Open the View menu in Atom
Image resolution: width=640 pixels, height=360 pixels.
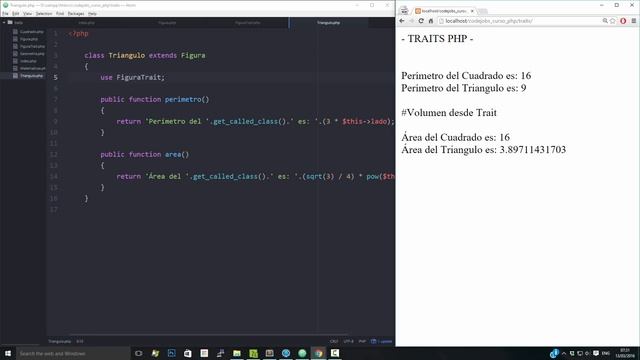click(27, 13)
